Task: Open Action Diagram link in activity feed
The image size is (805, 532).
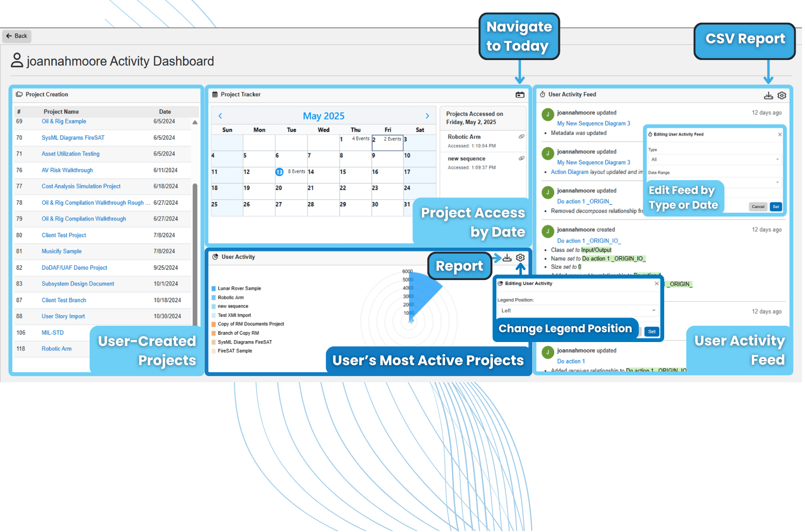Action: click(570, 172)
